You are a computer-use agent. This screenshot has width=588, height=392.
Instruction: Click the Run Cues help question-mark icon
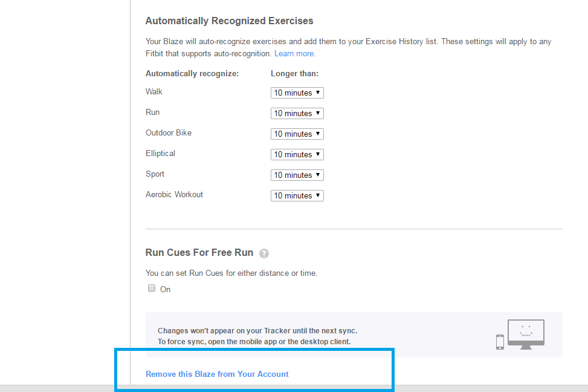tap(263, 253)
